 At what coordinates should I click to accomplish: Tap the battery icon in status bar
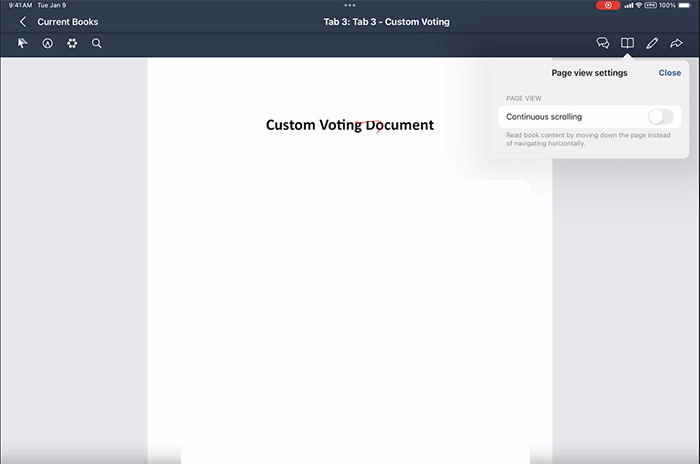[688, 5]
